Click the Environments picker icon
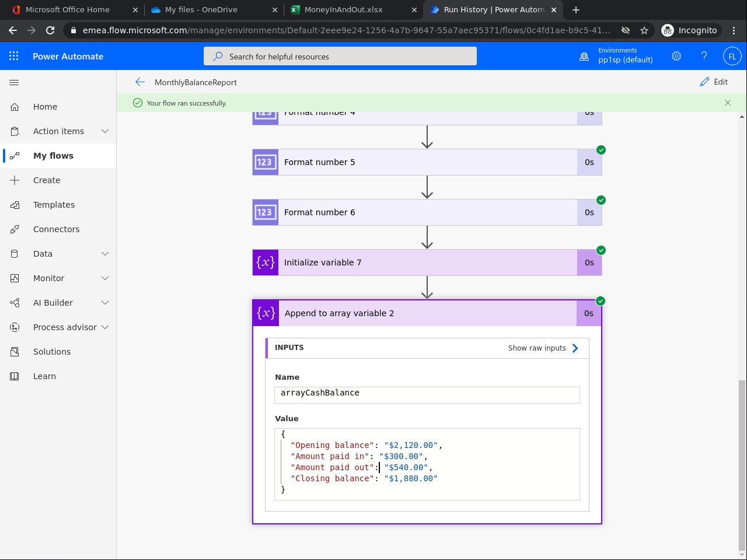The width and height of the screenshot is (747, 560). click(x=584, y=57)
